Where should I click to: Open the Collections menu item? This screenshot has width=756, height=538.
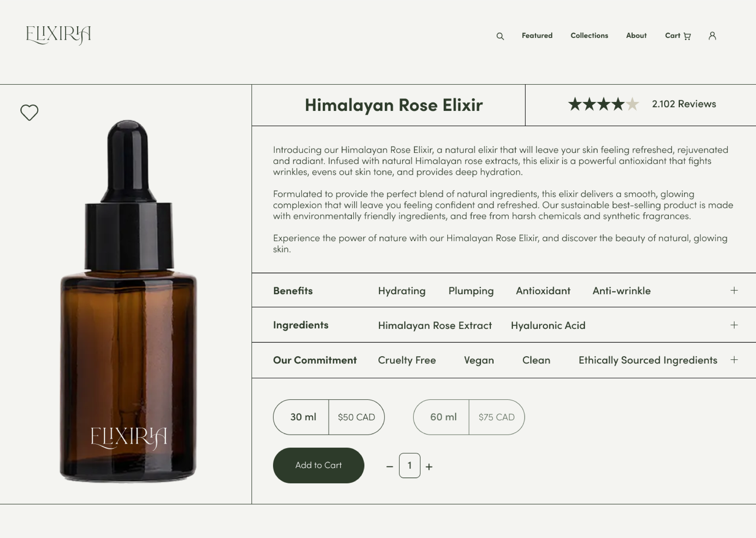pos(589,35)
